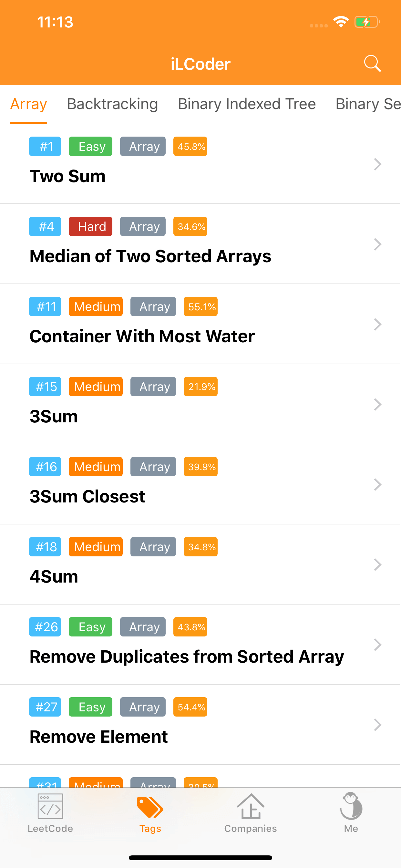Switch to the Backtracking tab
401x868 pixels.
click(x=112, y=104)
